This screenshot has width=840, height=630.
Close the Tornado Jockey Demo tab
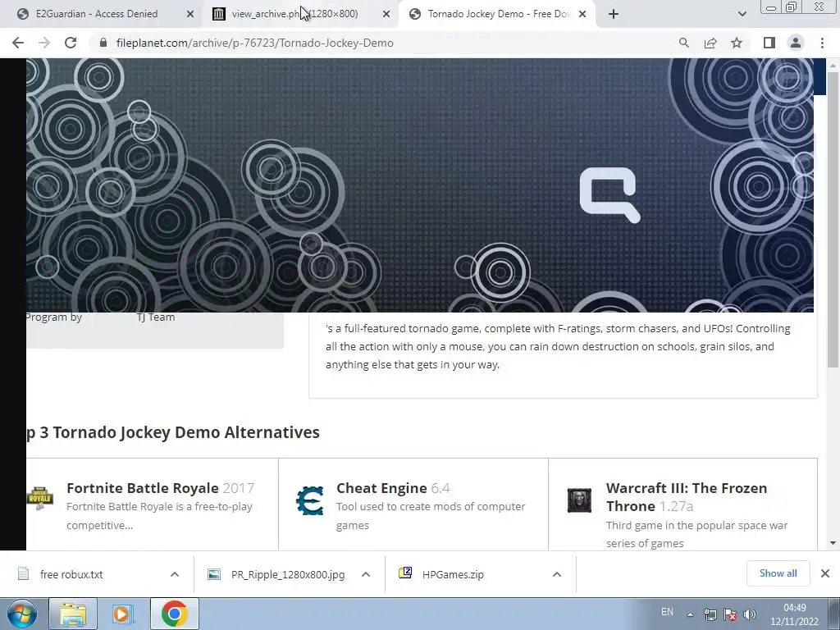[x=582, y=14]
